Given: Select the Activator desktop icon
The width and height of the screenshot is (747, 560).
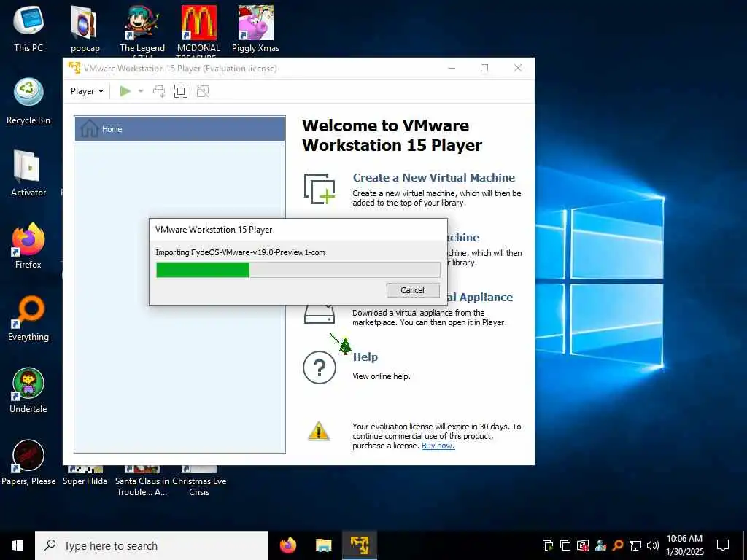Looking at the screenshot, I should pos(28,174).
